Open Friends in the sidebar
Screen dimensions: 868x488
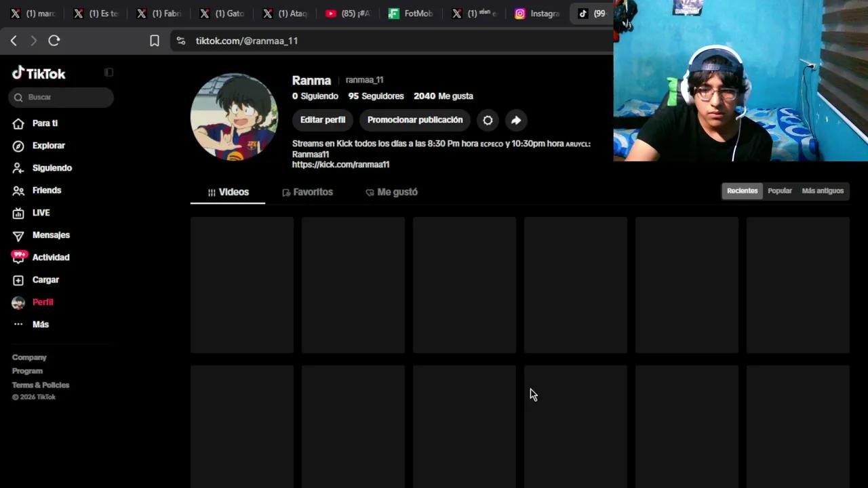[x=46, y=190]
